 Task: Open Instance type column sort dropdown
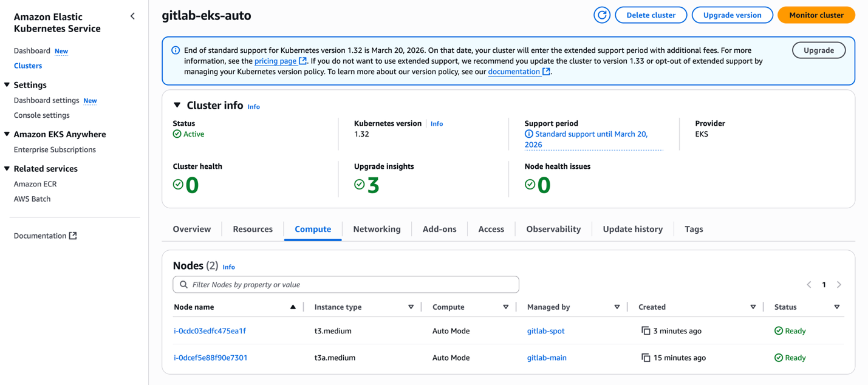(x=411, y=307)
